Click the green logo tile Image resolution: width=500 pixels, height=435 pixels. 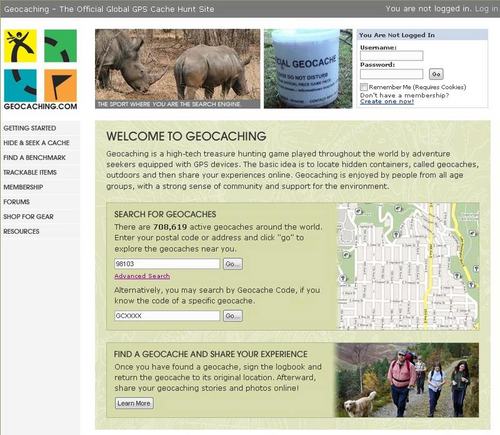[x=60, y=46]
